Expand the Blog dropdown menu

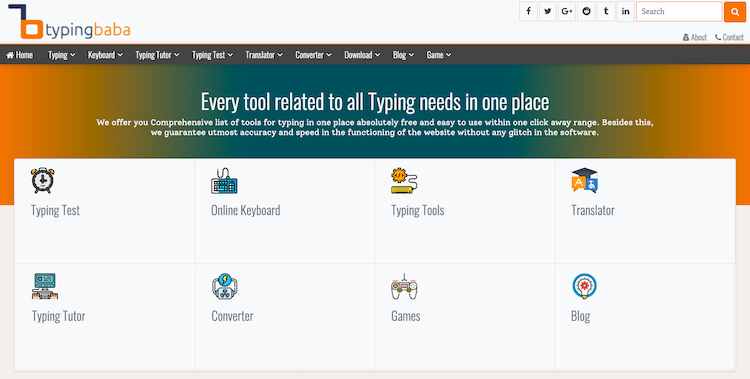tap(403, 55)
